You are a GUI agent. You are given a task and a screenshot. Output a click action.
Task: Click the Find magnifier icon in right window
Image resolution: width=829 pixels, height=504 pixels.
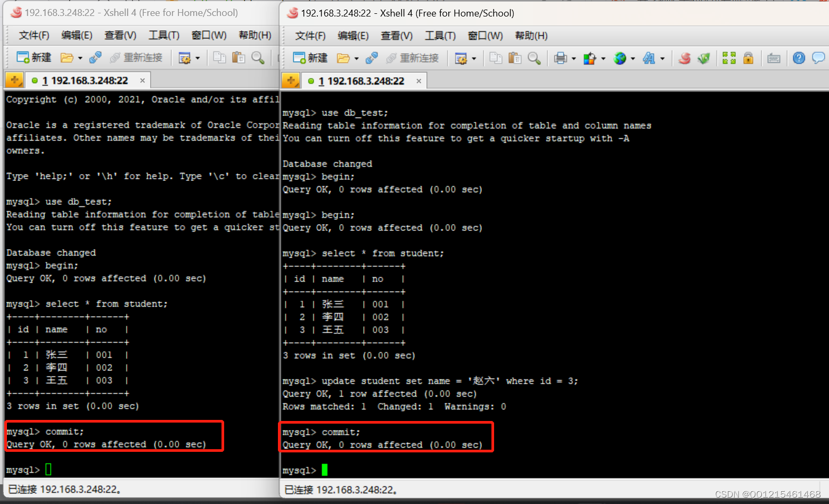534,58
